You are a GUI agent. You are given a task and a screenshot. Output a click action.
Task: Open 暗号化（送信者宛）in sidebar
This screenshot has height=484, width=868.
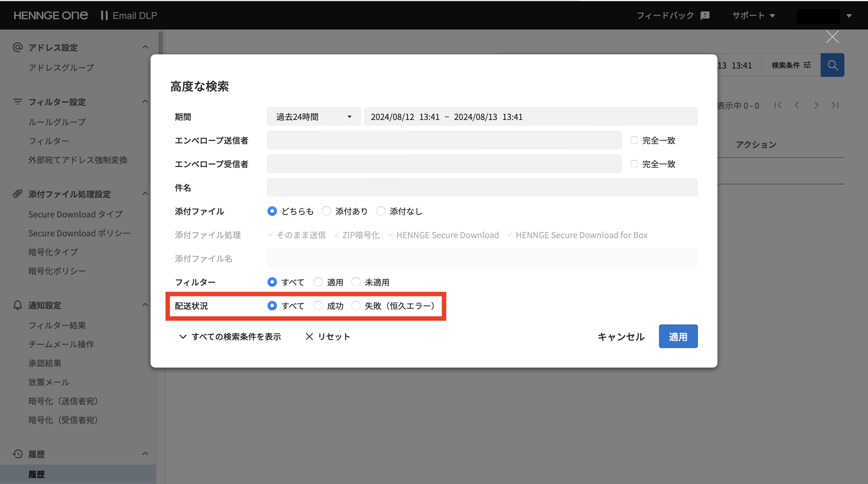pos(63,401)
